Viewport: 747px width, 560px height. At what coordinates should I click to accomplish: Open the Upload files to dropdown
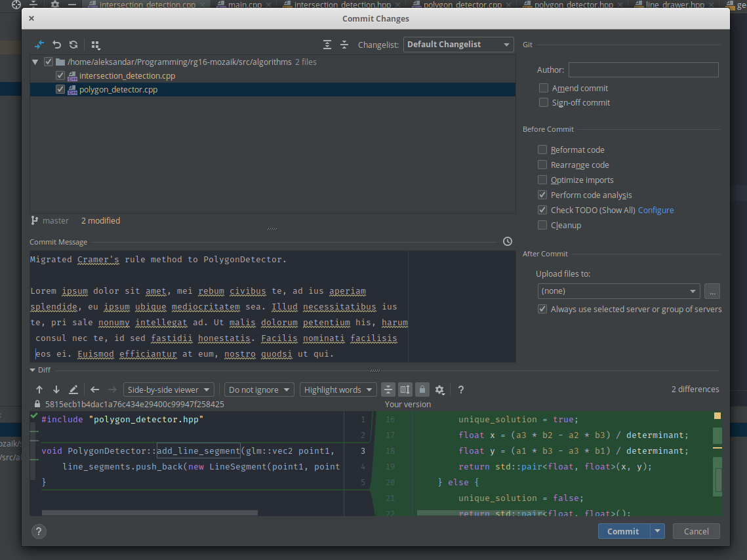click(x=618, y=291)
